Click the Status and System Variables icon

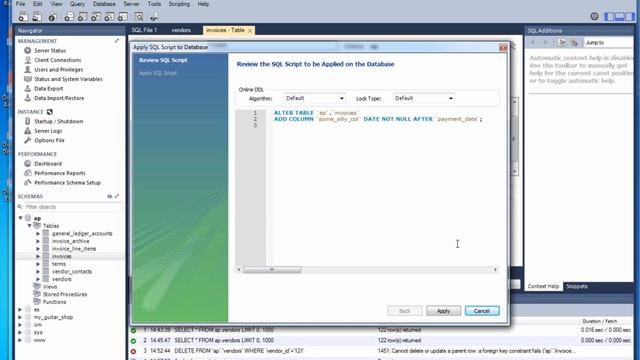27,79
